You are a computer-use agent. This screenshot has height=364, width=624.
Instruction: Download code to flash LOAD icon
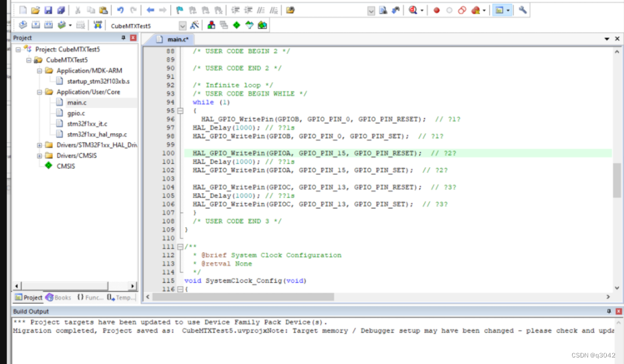coord(98,25)
